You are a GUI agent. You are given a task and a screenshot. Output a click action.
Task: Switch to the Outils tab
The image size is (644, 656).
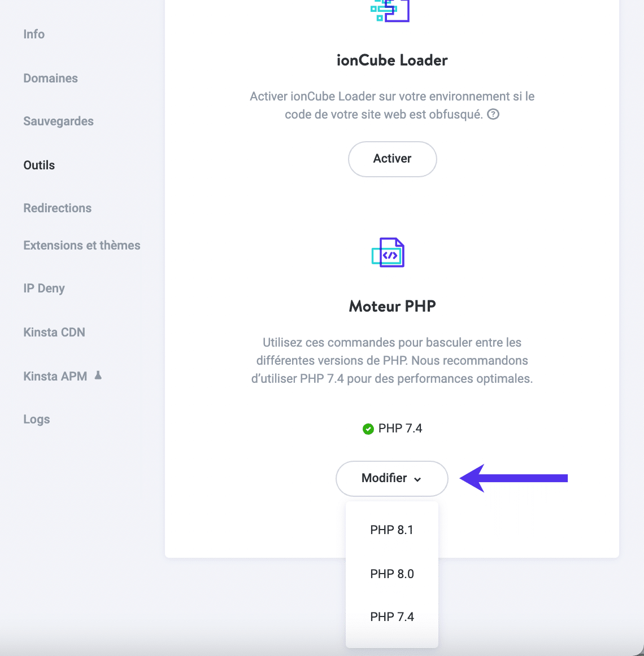pyautogui.click(x=38, y=165)
